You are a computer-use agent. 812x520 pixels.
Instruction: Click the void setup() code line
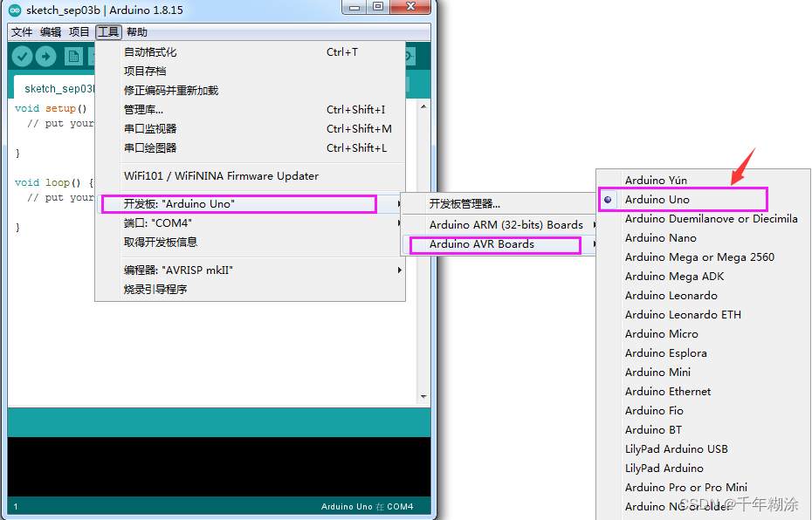pyautogui.click(x=51, y=109)
